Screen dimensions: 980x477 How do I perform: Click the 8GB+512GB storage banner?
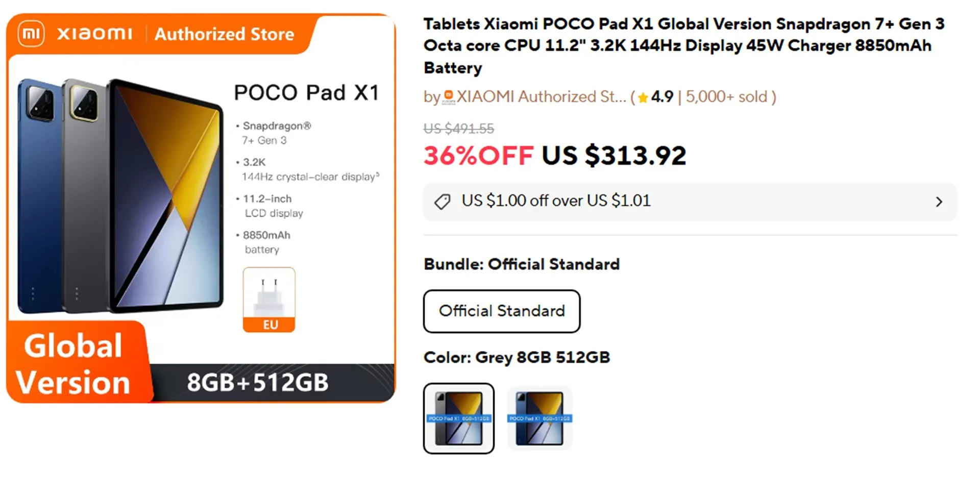tap(257, 382)
